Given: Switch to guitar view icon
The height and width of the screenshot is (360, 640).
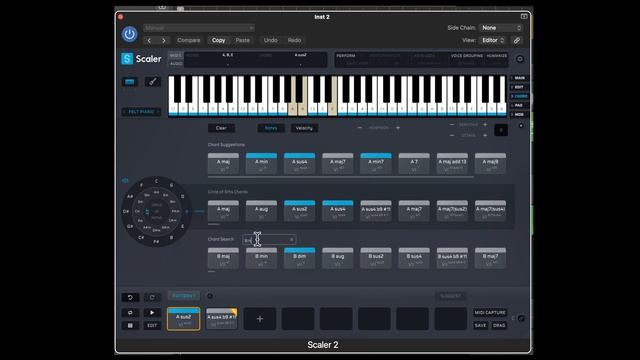Looking at the screenshot, I should (x=152, y=82).
